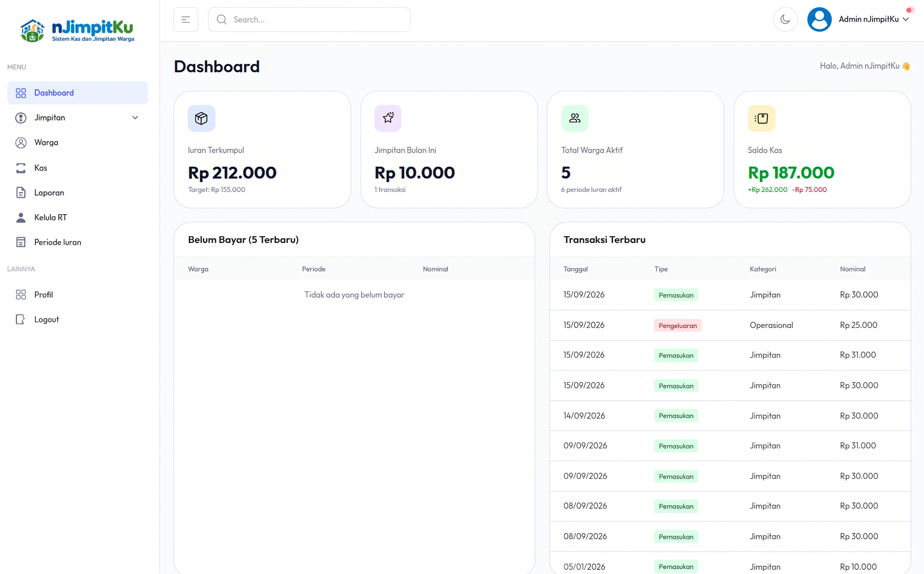Image resolution: width=924 pixels, height=574 pixels.
Task: Click the Pengeluaran badge
Action: (678, 325)
